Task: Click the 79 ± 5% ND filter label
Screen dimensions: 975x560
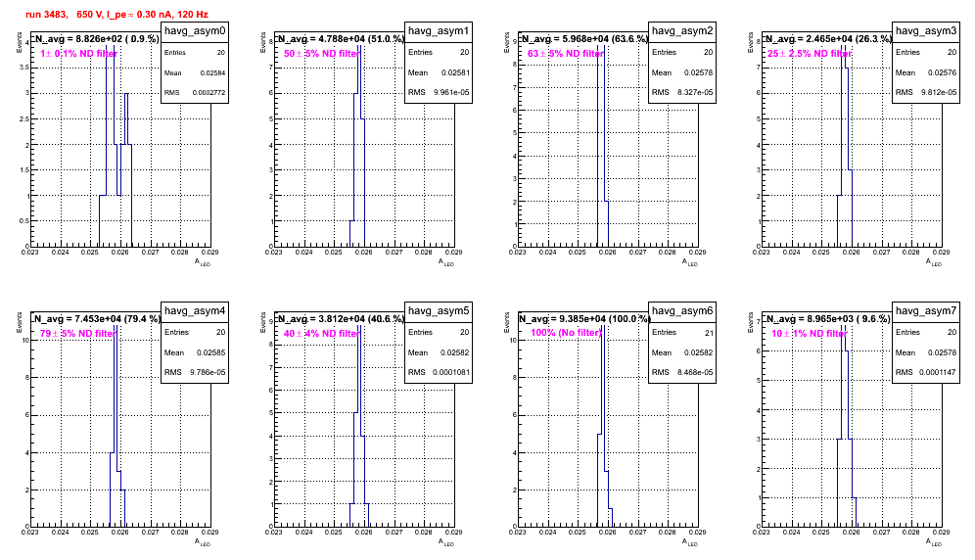Action: [78, 334]
